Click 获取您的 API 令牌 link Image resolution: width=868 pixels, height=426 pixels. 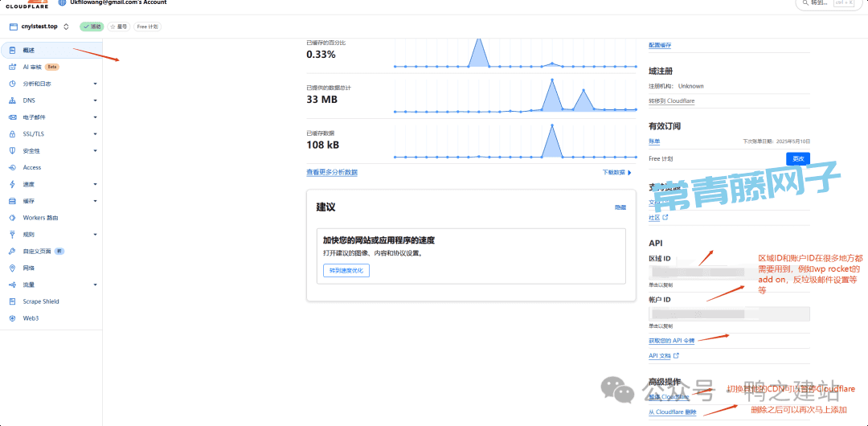pos(671,340)
